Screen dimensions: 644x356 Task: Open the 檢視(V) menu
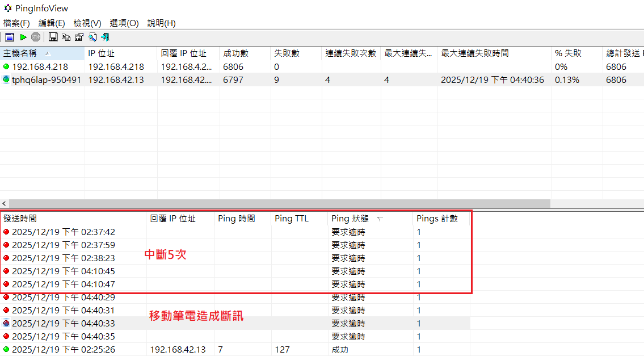pyautogui.click(x=87, y=23)
